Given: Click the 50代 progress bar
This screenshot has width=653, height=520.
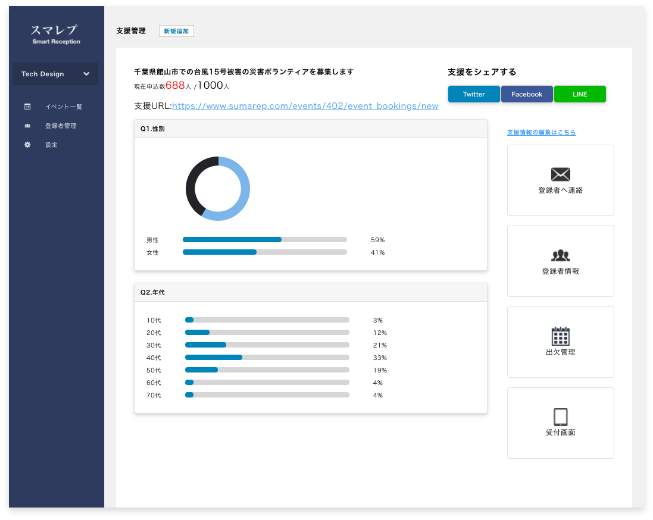Looking at the screenshot, I should (x=267, y=370).
